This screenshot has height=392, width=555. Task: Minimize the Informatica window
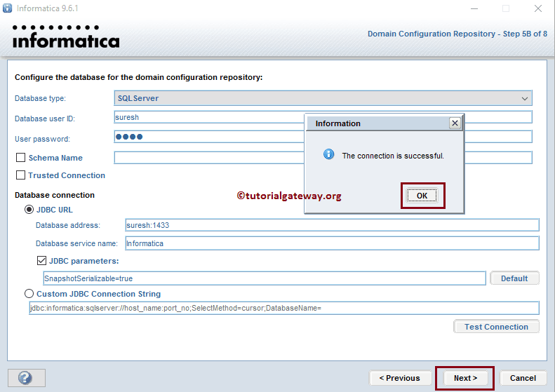click(474, 8)
